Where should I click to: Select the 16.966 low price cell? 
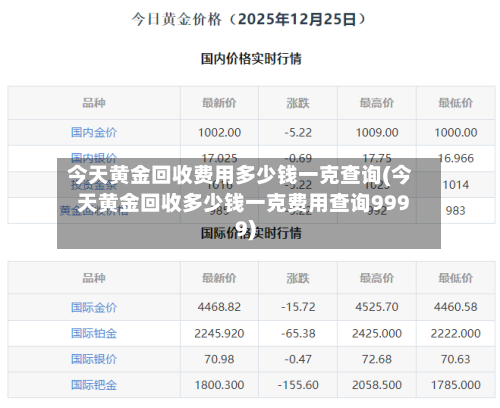[456, 158]
